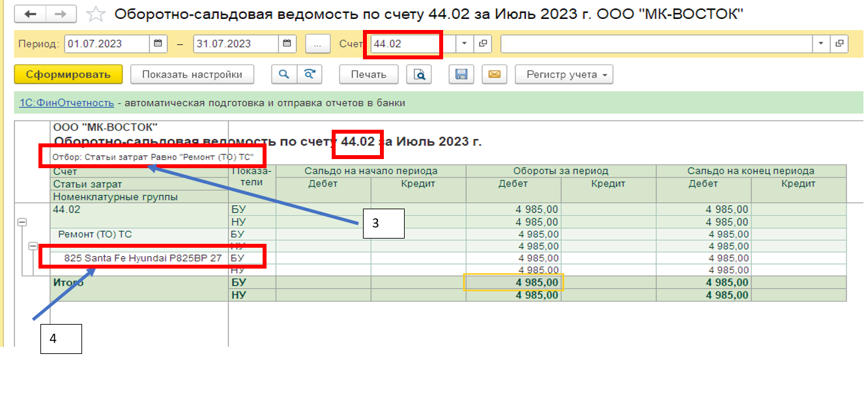868x397 pixels.
Task: Expand the organization field dropdown arrow
Action: 820,44
